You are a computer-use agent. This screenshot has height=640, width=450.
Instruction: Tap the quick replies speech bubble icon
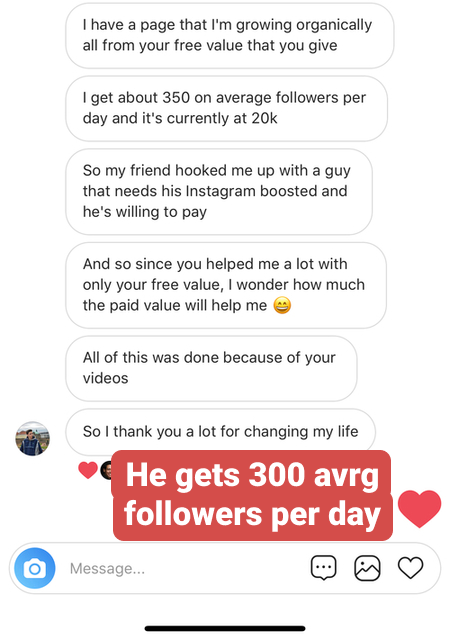[323, 568]
